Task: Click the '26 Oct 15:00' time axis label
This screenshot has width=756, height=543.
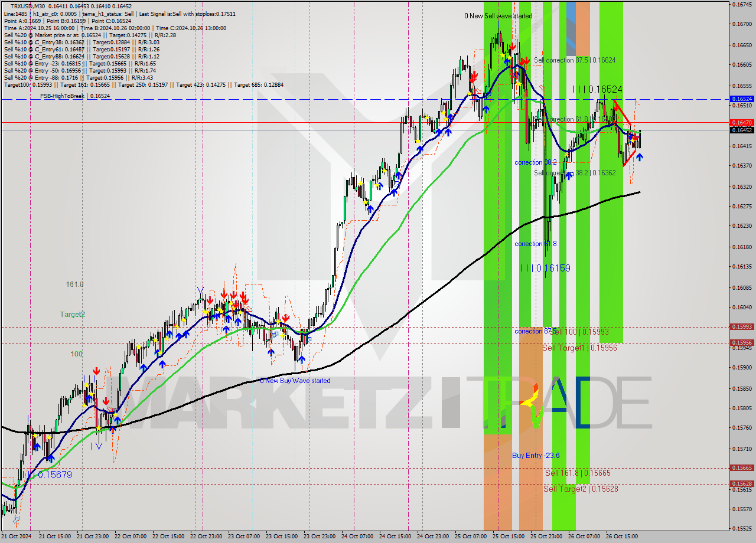Action: pos(622,537)
